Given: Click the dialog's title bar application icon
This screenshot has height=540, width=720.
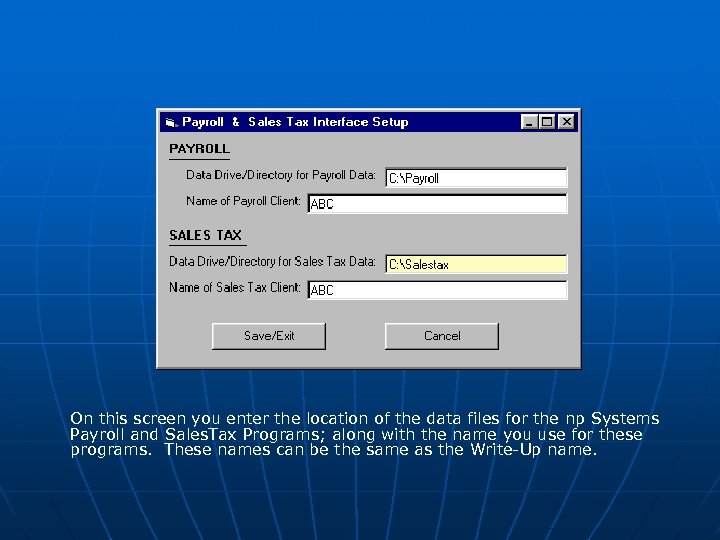Looking at the screenshot, I should [x=171, y=122].
